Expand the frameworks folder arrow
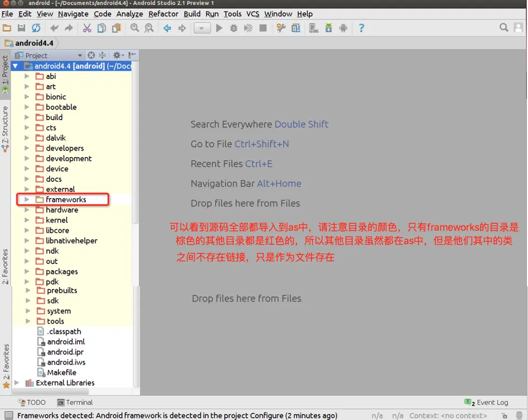The height and width of the screenshot is (420, 528). tap(27, 200)
